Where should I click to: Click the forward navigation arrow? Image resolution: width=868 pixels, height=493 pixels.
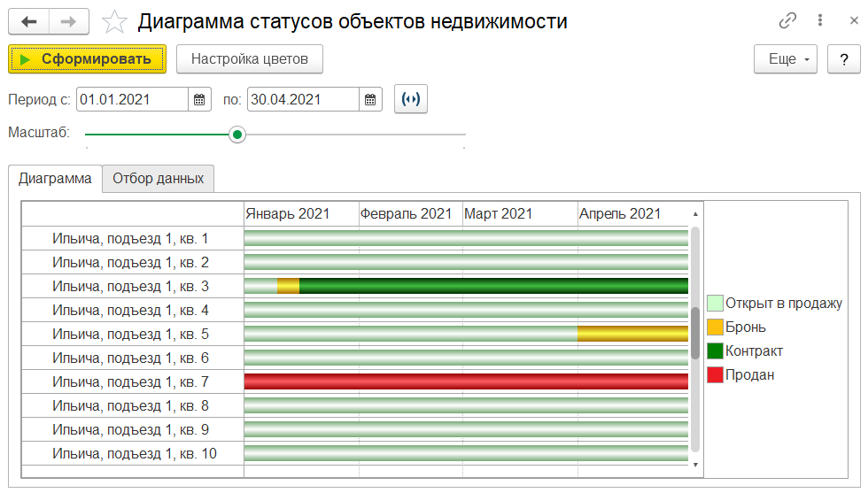tap(69, 22)
